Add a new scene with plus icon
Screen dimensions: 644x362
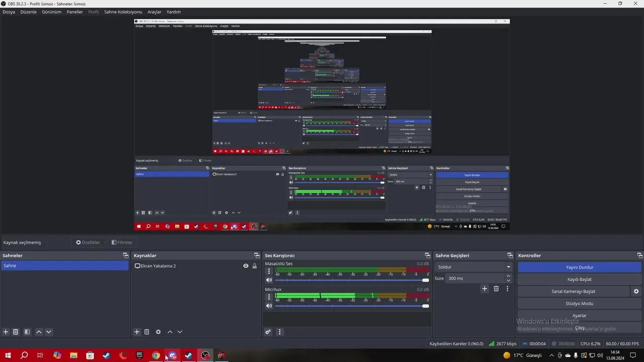[x=6, y=332]
